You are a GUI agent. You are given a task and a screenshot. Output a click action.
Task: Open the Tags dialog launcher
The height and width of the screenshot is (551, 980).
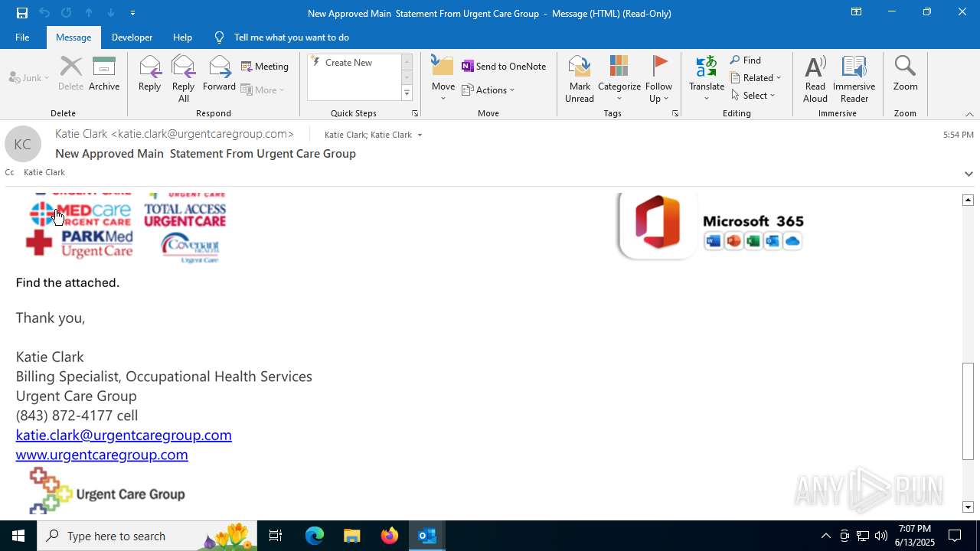point(675,113)
